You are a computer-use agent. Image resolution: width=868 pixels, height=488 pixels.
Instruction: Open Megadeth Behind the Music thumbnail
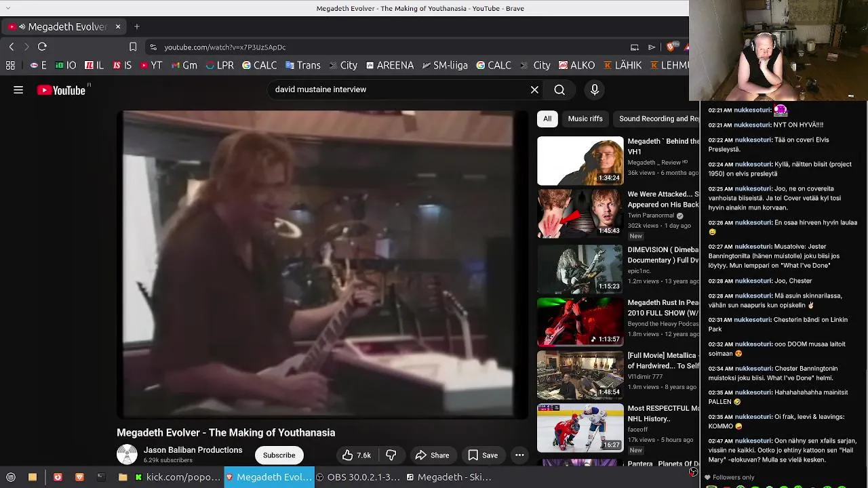point(580,161)
